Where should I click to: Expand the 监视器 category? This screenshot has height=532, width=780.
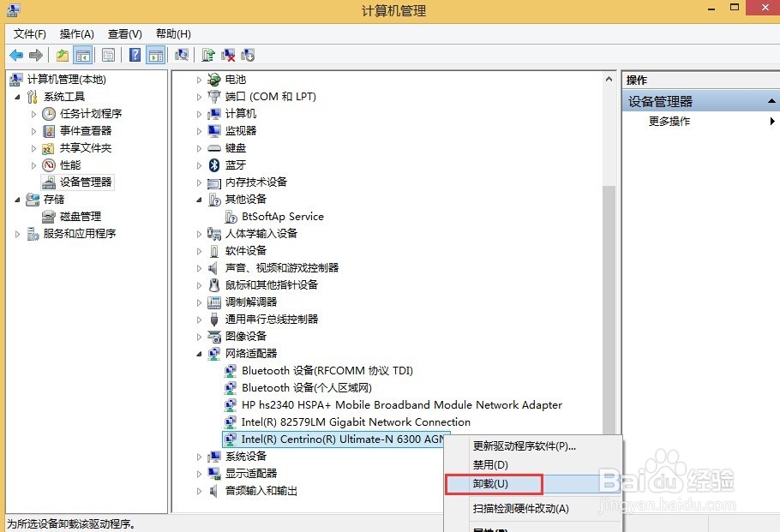(199, 131)
